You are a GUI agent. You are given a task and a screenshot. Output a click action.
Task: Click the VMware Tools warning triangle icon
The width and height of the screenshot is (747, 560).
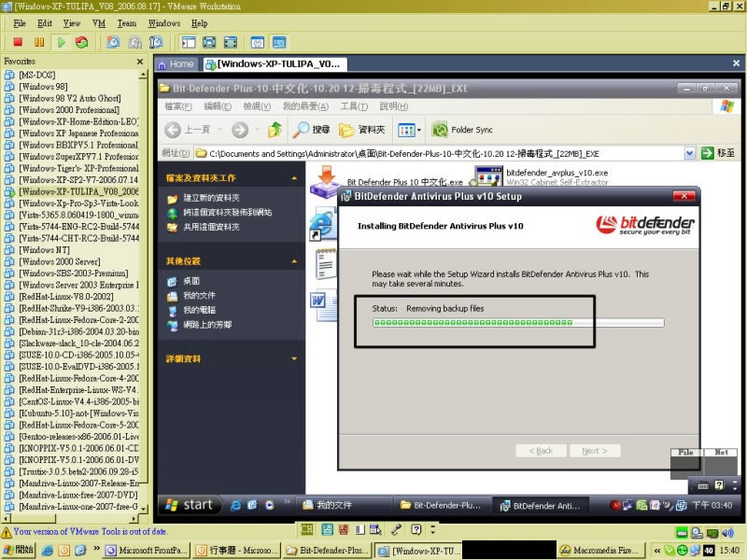pos(7,532)
